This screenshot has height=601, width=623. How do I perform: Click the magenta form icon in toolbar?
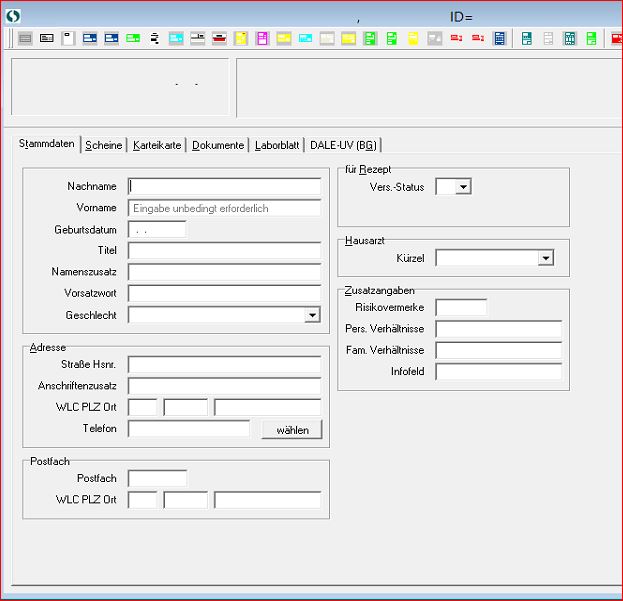[262, 39]
